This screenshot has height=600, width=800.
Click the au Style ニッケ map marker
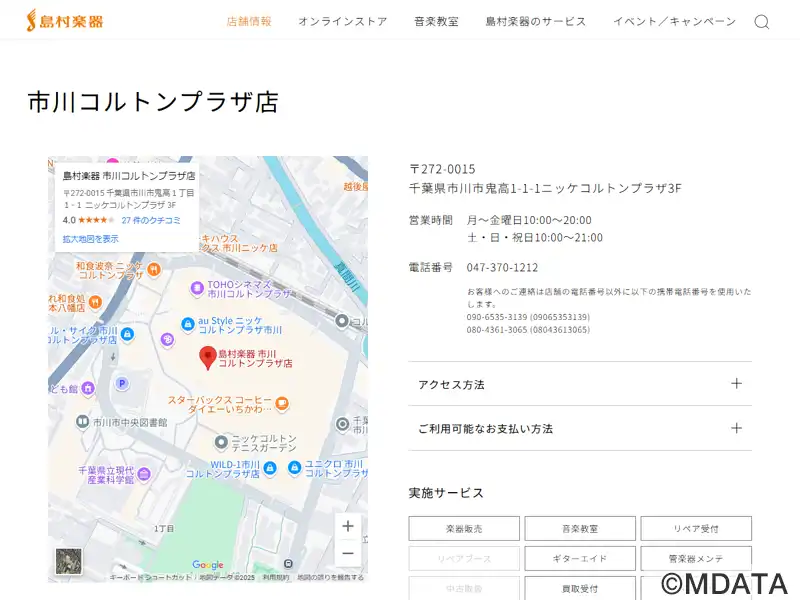[x=188, y=323]
